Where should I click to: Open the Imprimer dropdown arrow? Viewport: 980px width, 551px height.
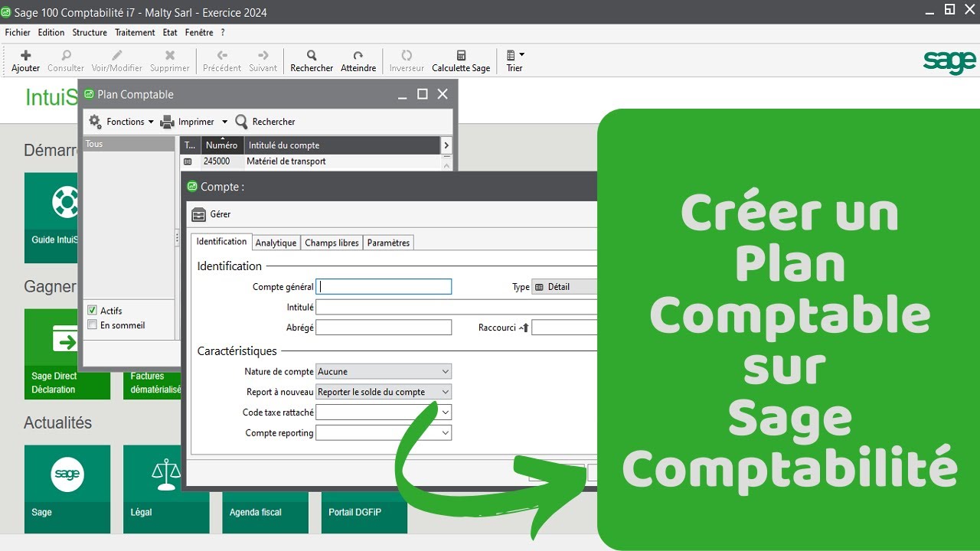point(225,122)
